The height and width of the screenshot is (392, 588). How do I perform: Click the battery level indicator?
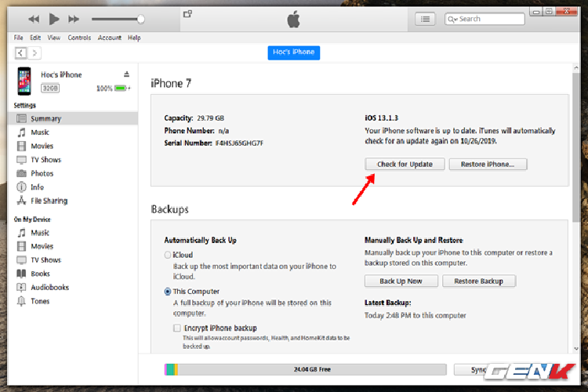tap(121, 88)
